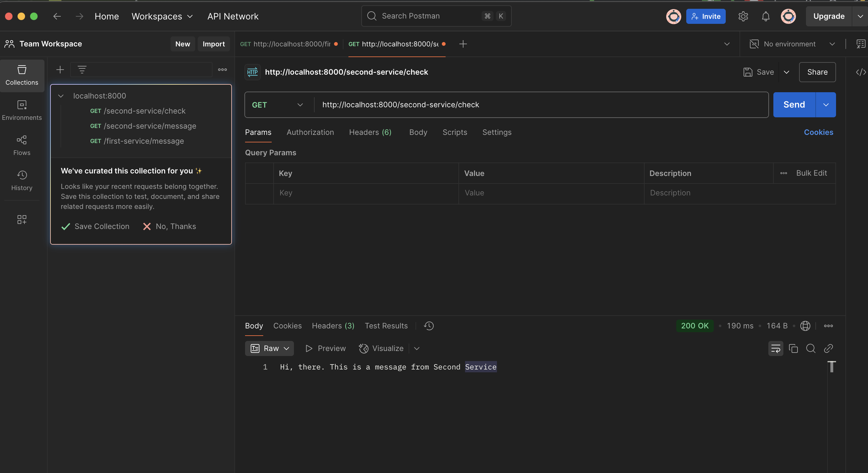
Task: Open the Raw format dropdown
Action: click(x=269, y=348)
